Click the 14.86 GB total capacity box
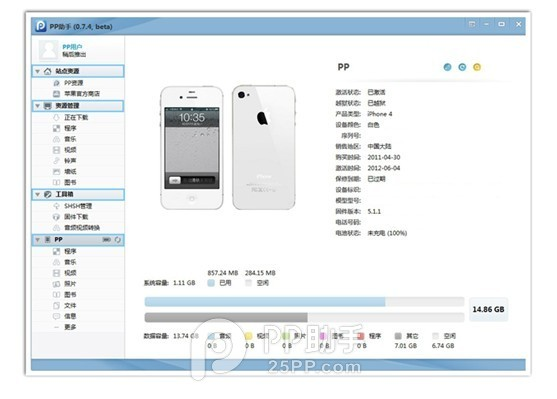Image resolution: width=557 pixels, height=399 pixels. (x=488, y=309)
